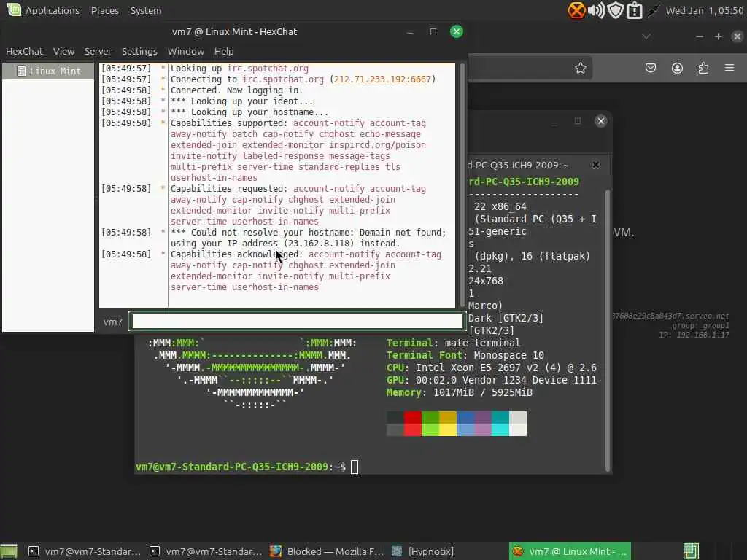This screenshot has height=560, width=747.
Task: Click the HexChat message input field
Action: click(x=298, y=322)
